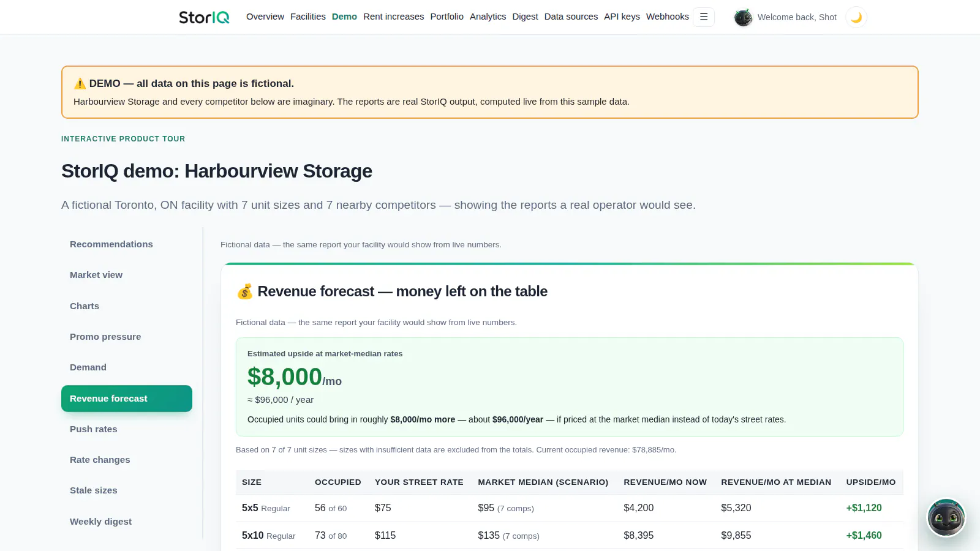Click the Market Median (Scenario) column header
980x551 pixels.
point(543,482)
